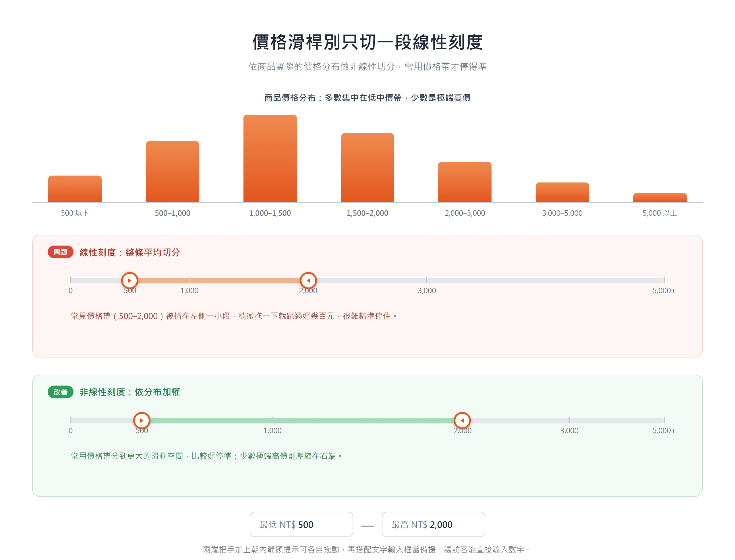Click the linear track's orange selected range

coord(219,280)
